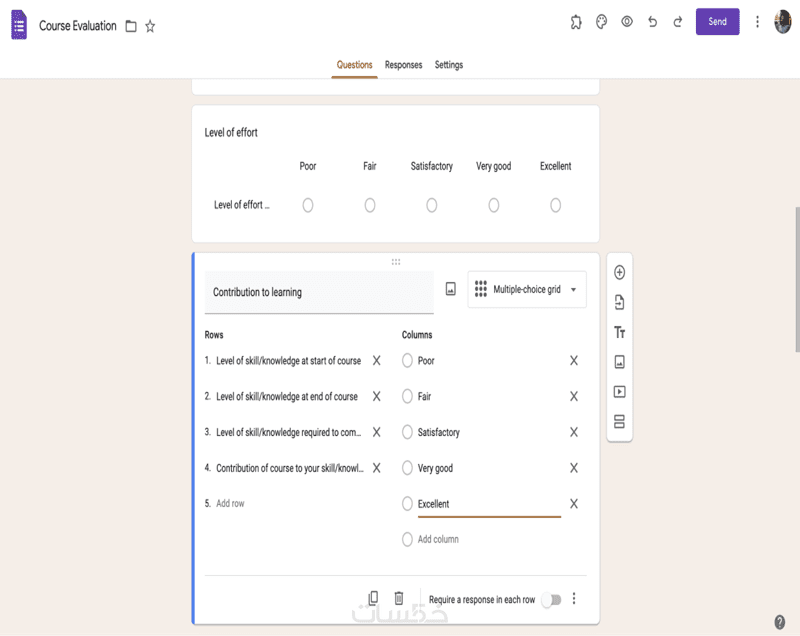Edit row 1 'Level of skill/knowledge at start'
Screen dimensions: 800x636
coord(289,361)
